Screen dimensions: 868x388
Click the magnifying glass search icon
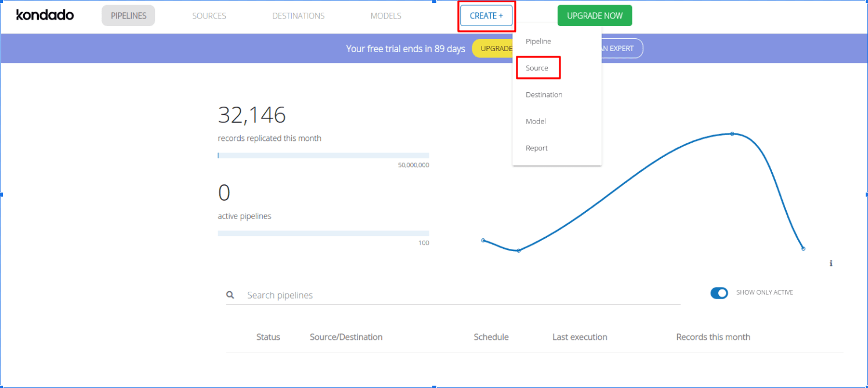coord(230,295)
